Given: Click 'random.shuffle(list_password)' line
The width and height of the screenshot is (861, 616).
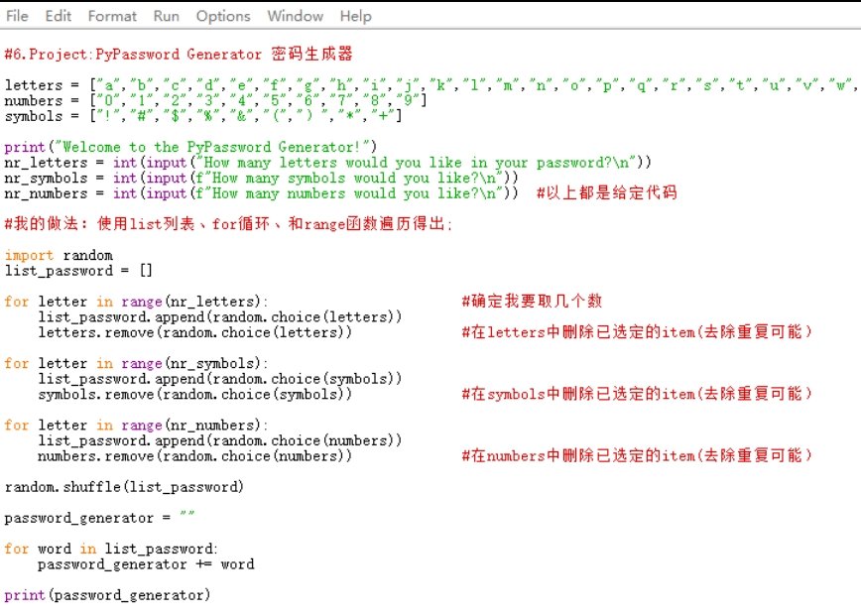Looking at the screenshot, I should [124, 487].
